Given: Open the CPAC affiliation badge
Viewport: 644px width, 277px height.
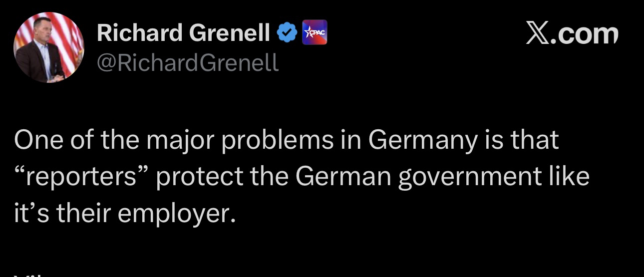Looking at the screenshot, I should (315, 32).
